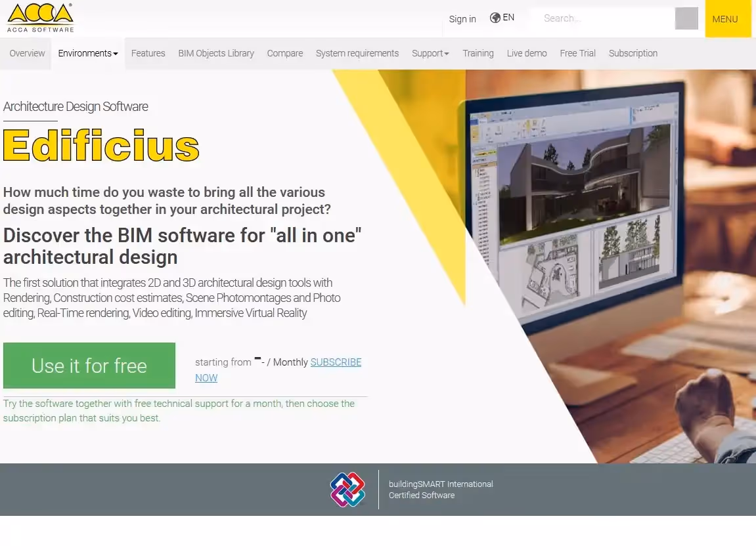
Task: Expand the Environments dropdown
Action: pos(87,53)
